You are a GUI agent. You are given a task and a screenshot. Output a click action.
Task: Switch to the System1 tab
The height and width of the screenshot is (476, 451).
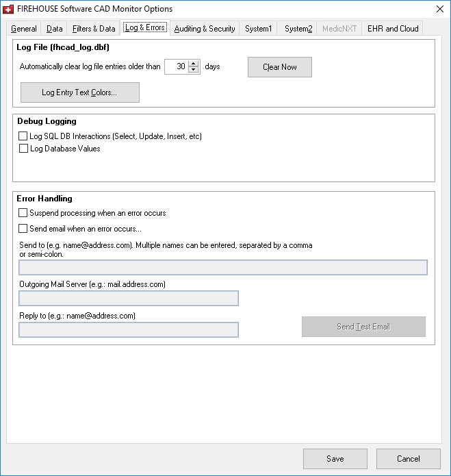pos(258,29)
